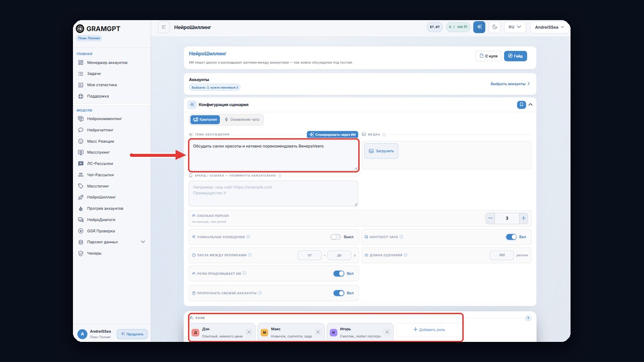The height and width of the screenshot is (362, 644).
Task: Collapse the Конфигурация сценария section
Action: tap(530, 105)
